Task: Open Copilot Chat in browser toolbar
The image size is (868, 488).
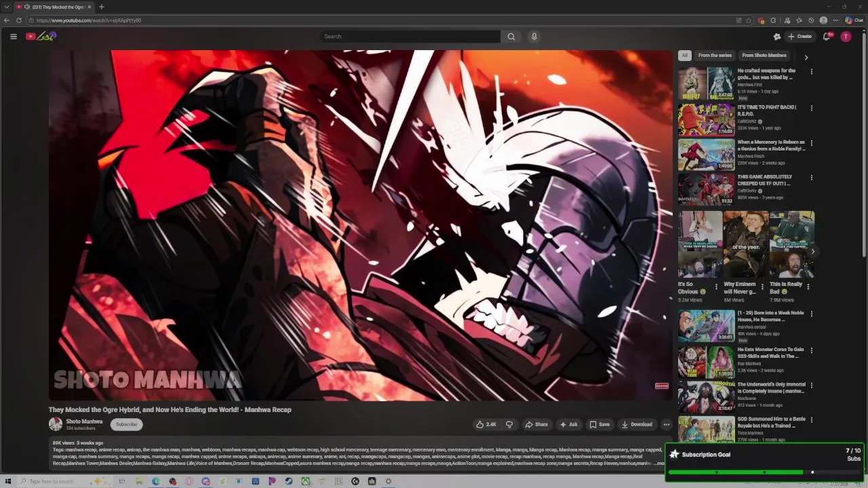Action: tap(853, 20)
